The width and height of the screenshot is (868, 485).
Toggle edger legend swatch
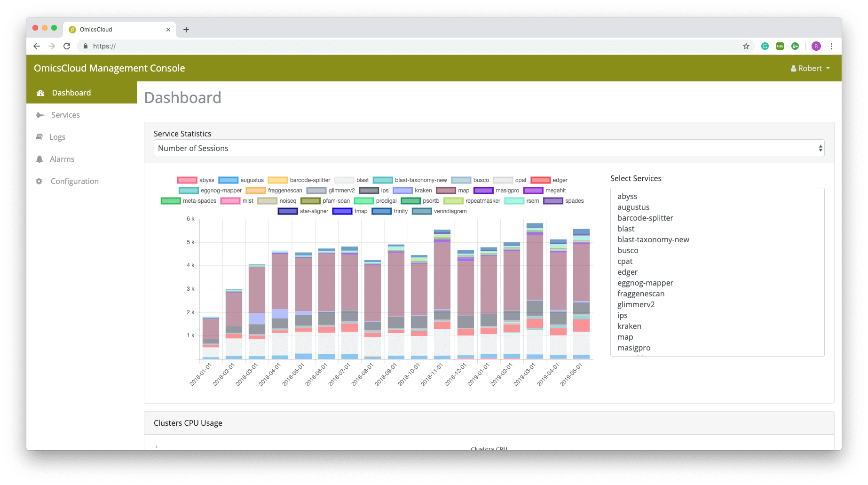coord(540,180)
